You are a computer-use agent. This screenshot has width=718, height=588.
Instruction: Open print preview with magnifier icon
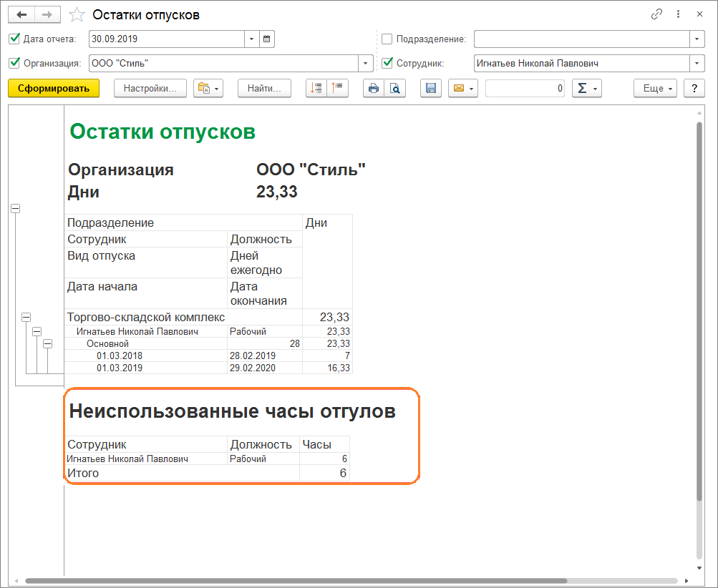pos(394,89)
